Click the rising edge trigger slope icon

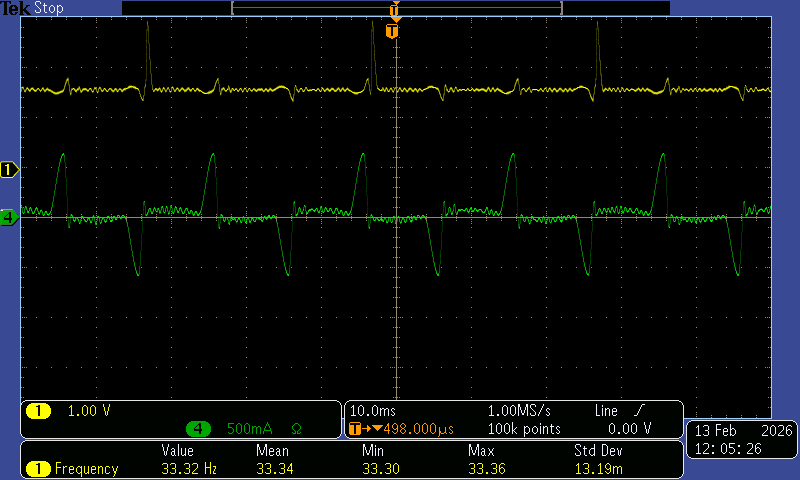(639, 411)
